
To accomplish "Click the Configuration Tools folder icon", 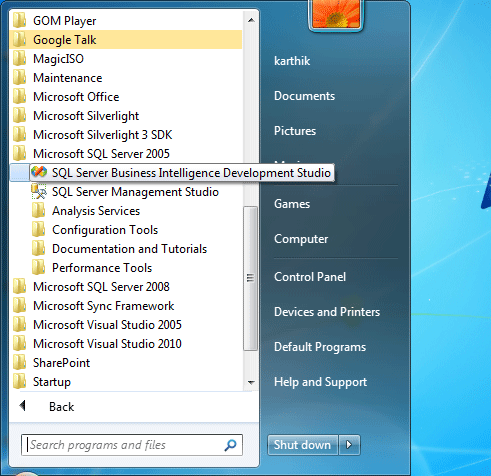I will click(39, 230).
